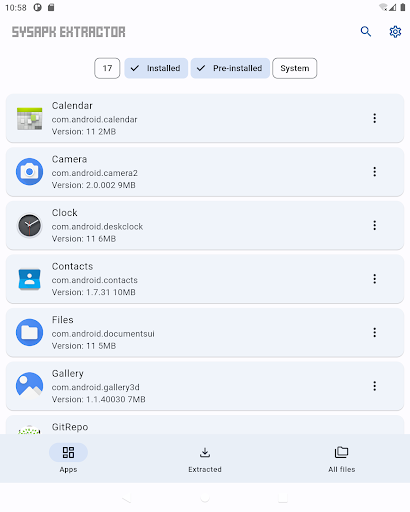Tap the Files folder app icon

(x=29, y=332)
